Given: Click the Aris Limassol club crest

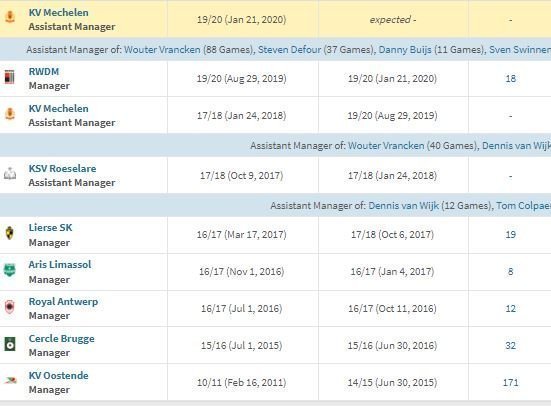Looking at the screenshot, I should tap(10, 270).
